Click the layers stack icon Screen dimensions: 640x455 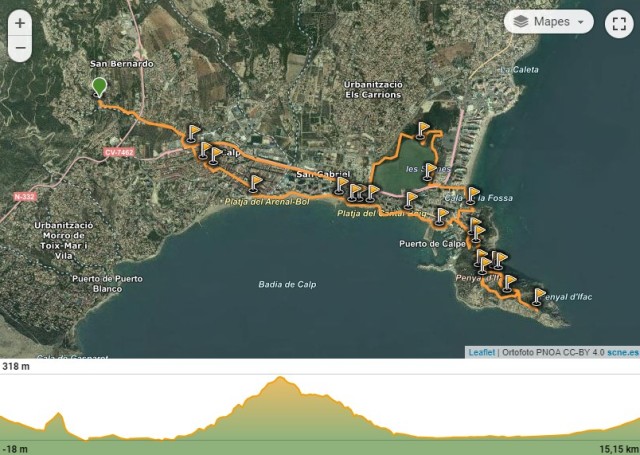521,22
